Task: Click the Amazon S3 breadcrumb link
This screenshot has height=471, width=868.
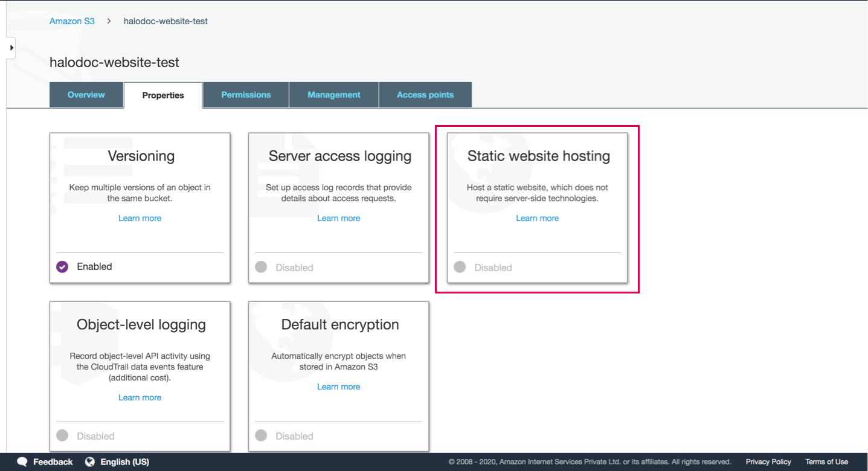Action: pyautogui.click(x=72, y=21)
